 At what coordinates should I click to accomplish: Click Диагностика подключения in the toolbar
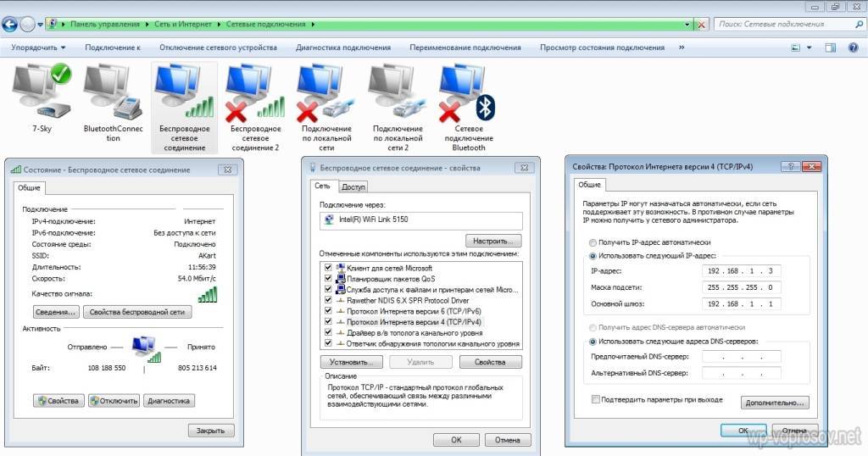[343, 48]
